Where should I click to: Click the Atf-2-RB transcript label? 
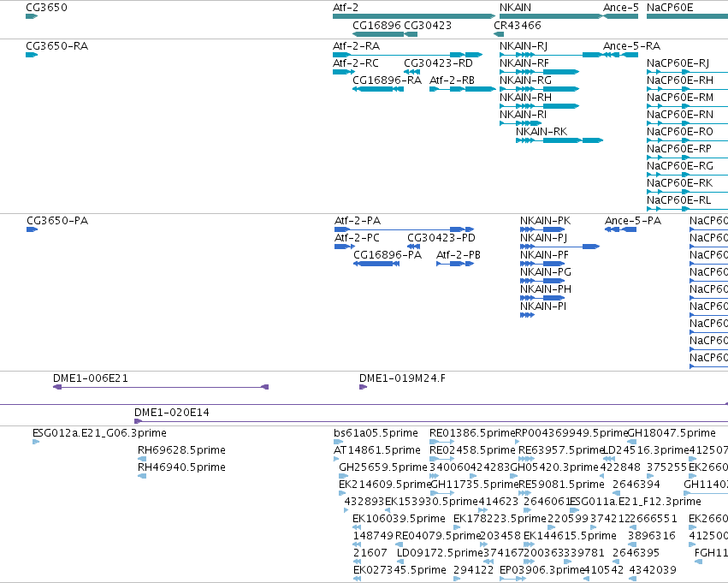click(x=453, y=80)
